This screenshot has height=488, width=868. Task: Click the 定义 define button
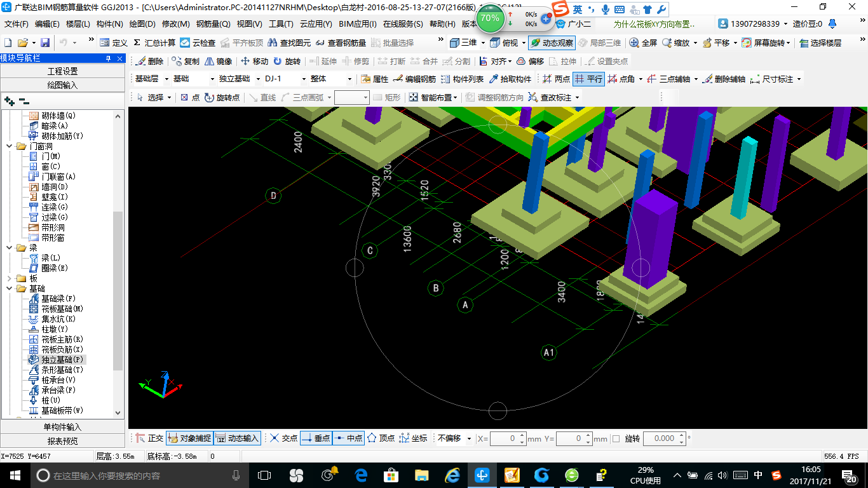[x=113, y=43]
